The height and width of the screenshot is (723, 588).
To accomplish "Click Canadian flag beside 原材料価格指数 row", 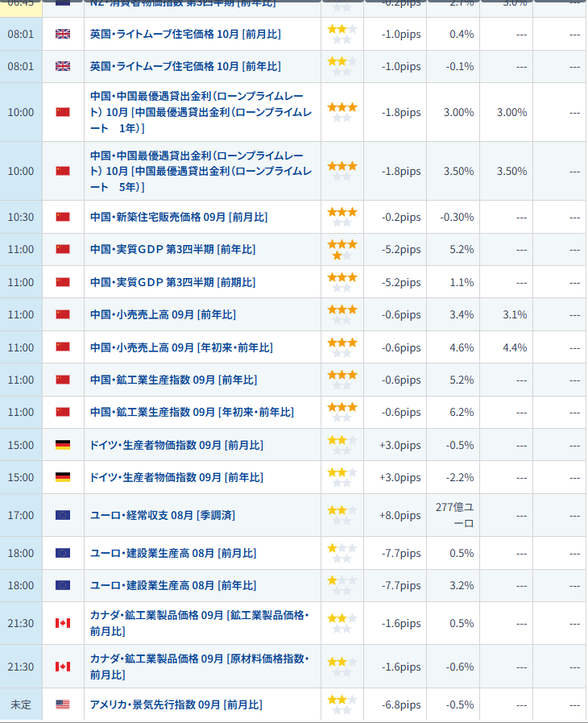I will [x=63, y=667].
